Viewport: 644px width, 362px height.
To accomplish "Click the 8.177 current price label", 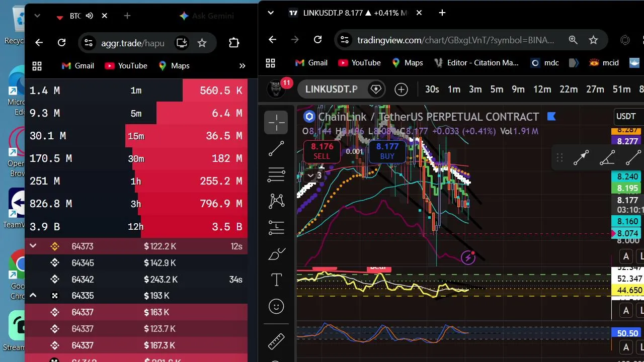I will 627,200.
